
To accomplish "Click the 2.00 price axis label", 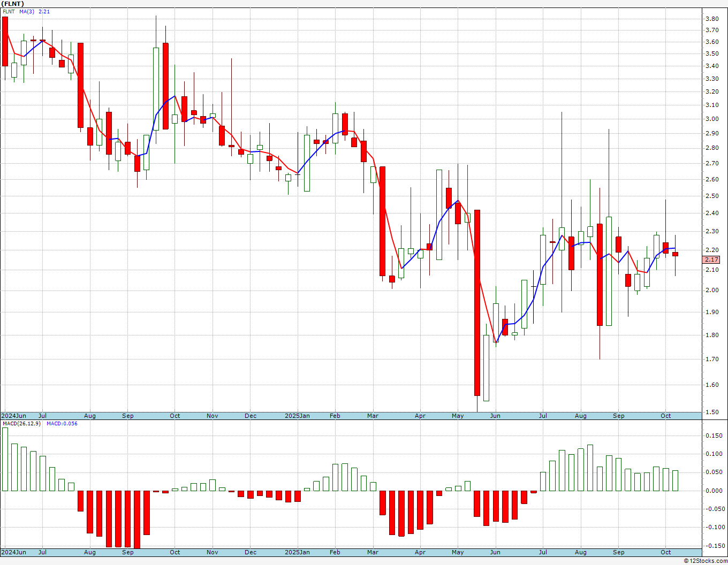I will (x=712, y=291).
